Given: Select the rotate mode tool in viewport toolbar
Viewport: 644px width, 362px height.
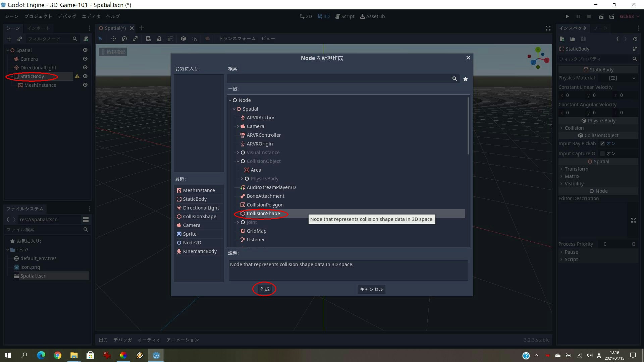Looking at the screenshot, I should coord(124,39).
